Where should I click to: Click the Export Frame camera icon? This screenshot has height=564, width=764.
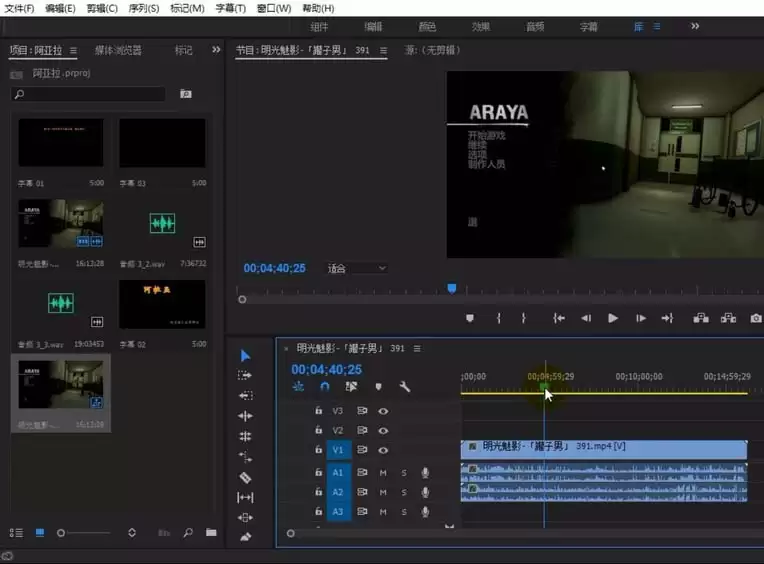pos(756,318)
